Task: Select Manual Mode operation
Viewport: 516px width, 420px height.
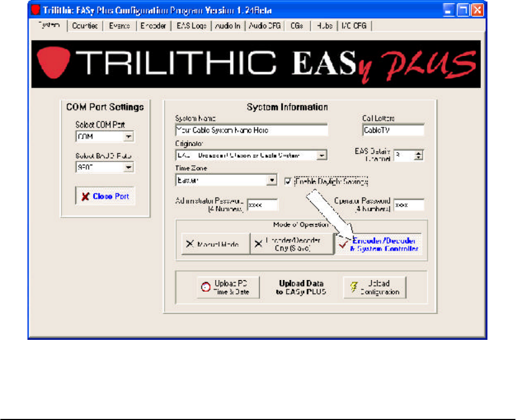Action: pyautogui.click(x=216, y=244)
